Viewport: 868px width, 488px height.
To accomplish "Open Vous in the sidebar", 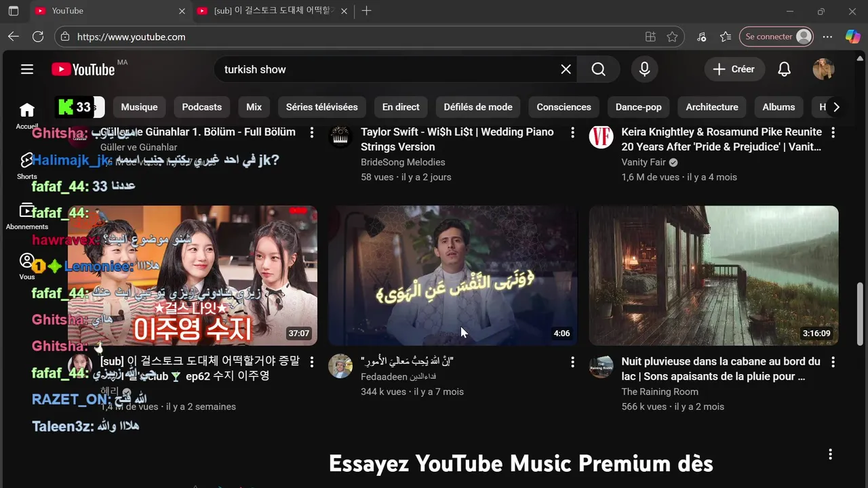I will click(27, 266).
